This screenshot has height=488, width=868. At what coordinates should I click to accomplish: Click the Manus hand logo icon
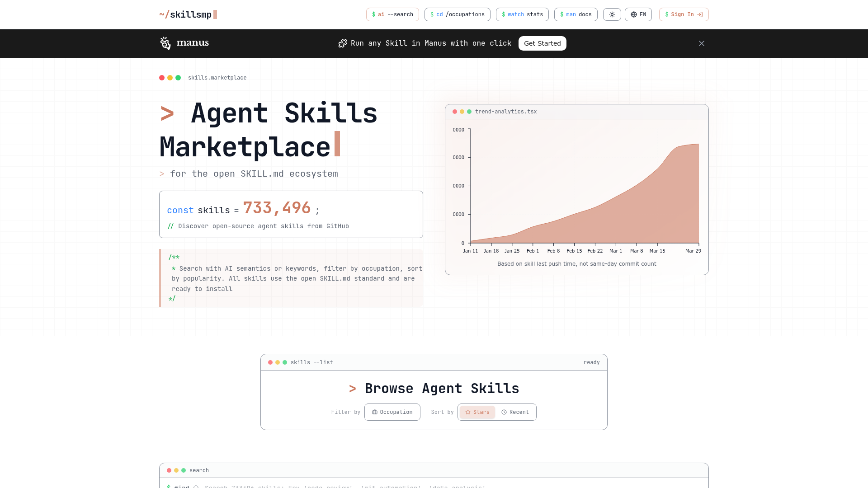pos(165,43)
